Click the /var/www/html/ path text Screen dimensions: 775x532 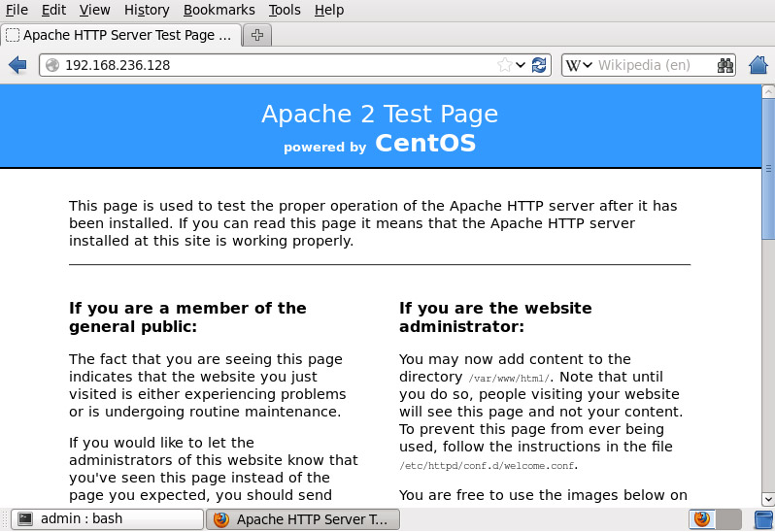[x=509, y=379]
